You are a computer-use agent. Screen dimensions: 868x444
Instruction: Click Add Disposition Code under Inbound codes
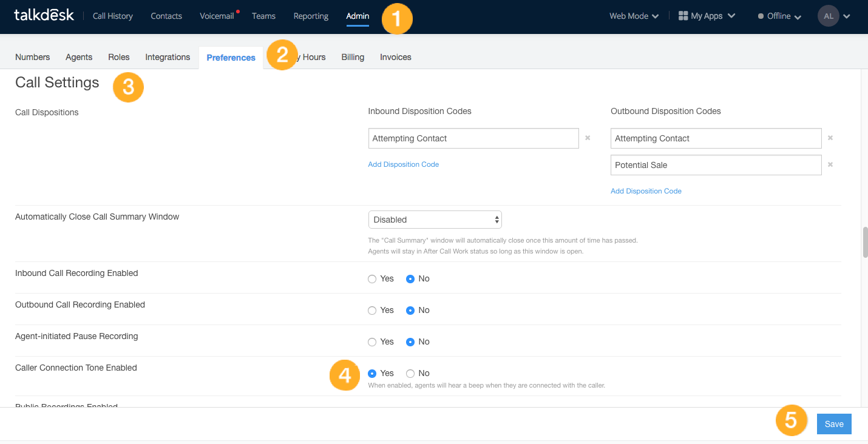[404, 164]
